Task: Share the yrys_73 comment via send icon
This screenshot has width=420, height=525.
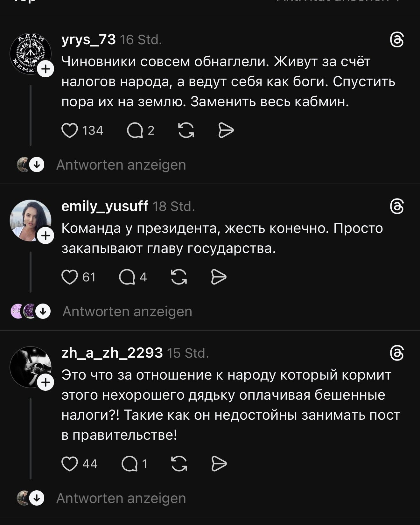Action: pos(226,131)
